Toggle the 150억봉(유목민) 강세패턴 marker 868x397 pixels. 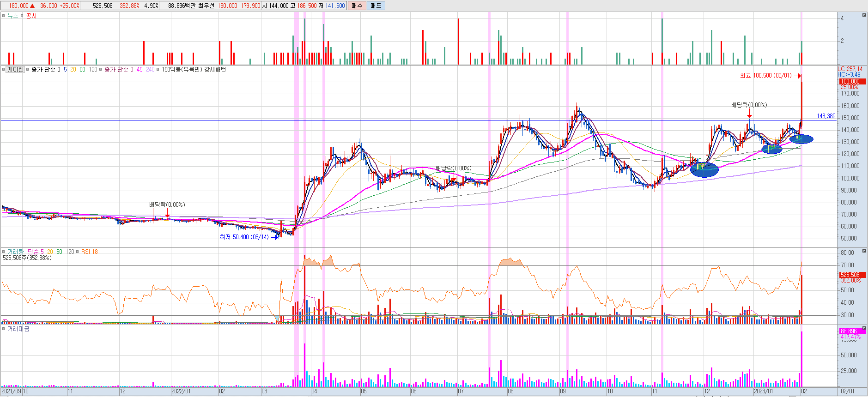[158, 69]
